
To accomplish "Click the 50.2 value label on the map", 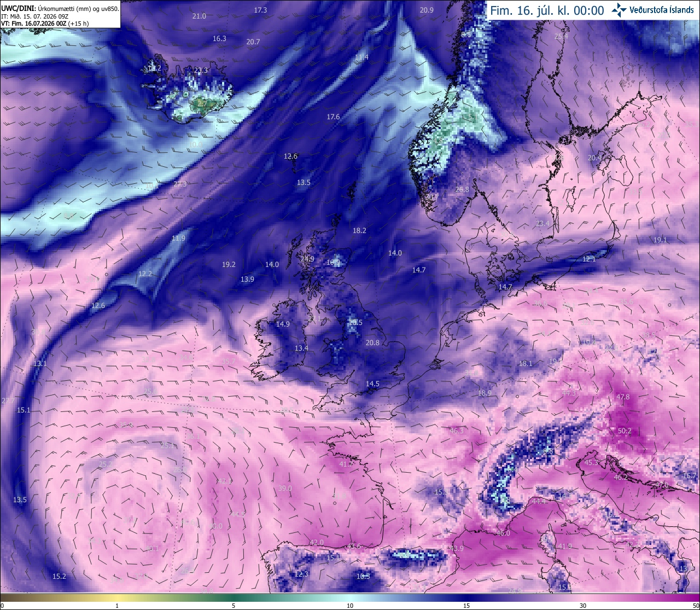I will click(x=625, y=431).
